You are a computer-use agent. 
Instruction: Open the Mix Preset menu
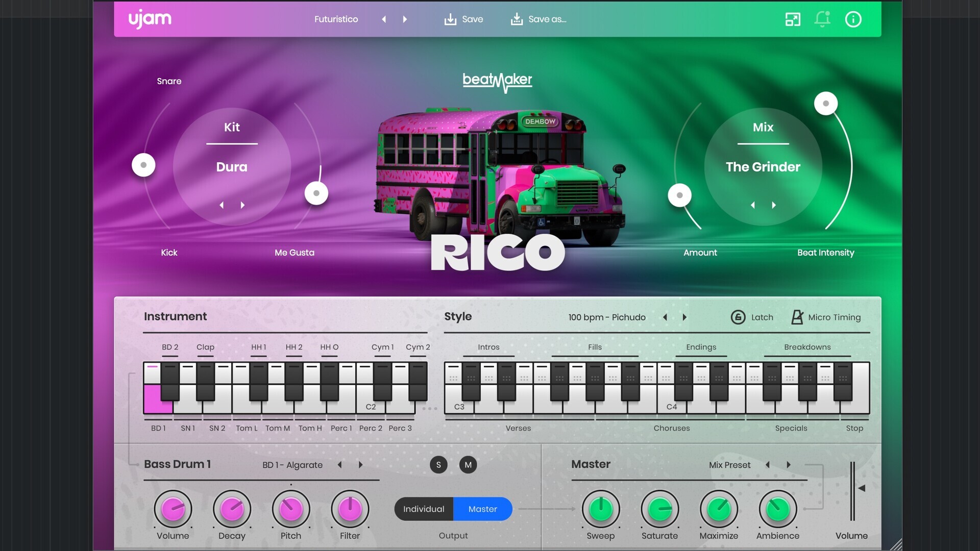coord(729,465)
